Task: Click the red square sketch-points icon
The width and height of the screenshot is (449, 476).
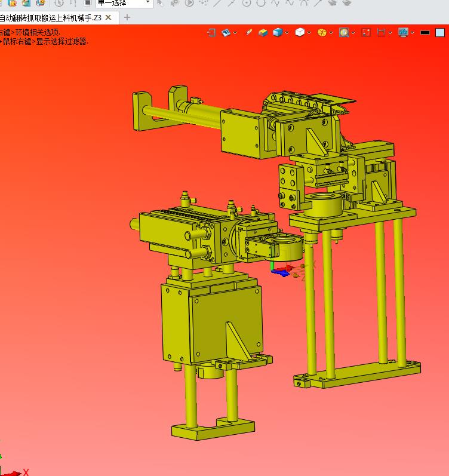Action: [x=366, y=32]
